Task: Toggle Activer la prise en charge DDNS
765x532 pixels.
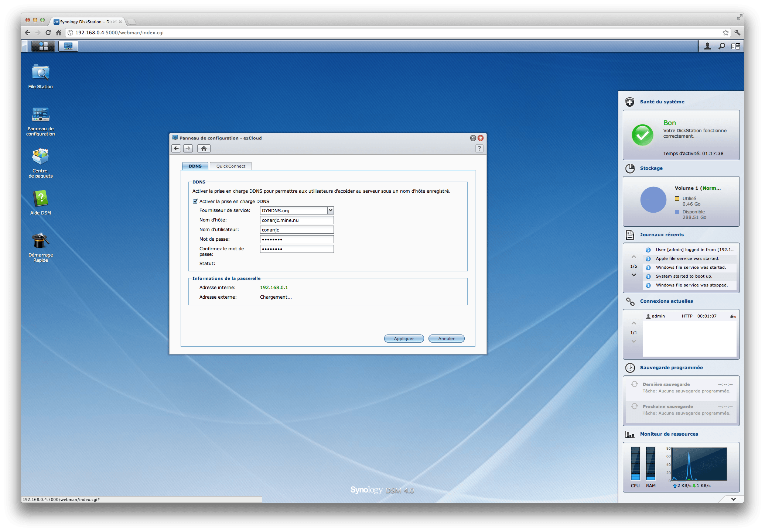Action: point(195,201)
